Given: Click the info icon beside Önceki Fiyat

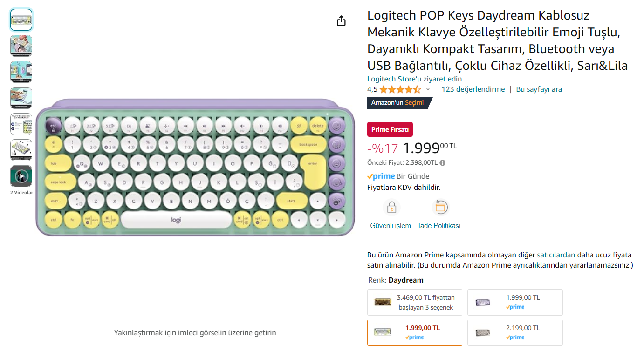Looking at the screenshot, I should click(442, 163).
